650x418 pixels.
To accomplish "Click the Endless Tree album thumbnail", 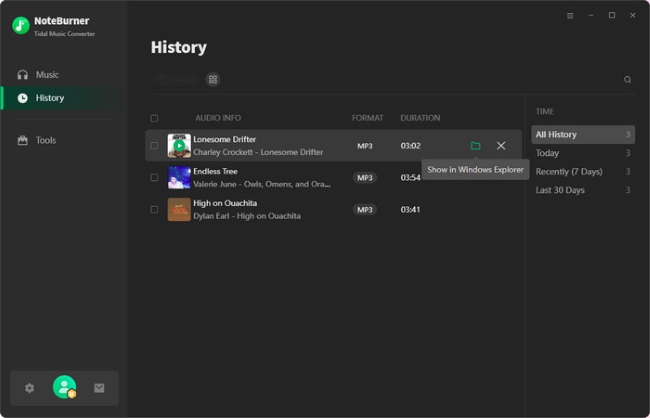I will click(x=179, y=177).
